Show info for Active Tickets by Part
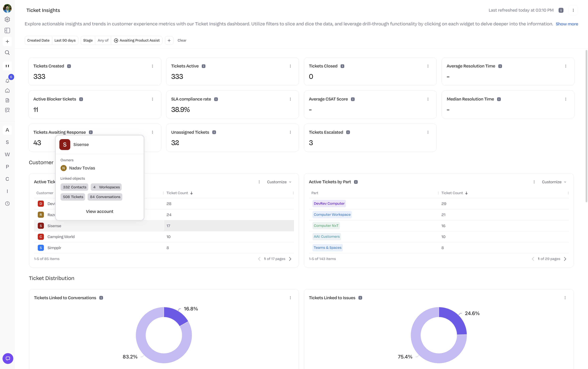Image resolution: width=588 pixels, height=369 pixels. click(356, 182)
